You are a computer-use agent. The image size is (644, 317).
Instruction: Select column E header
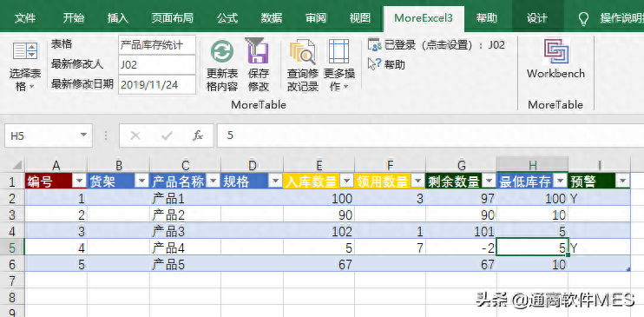tap(319, 165)
